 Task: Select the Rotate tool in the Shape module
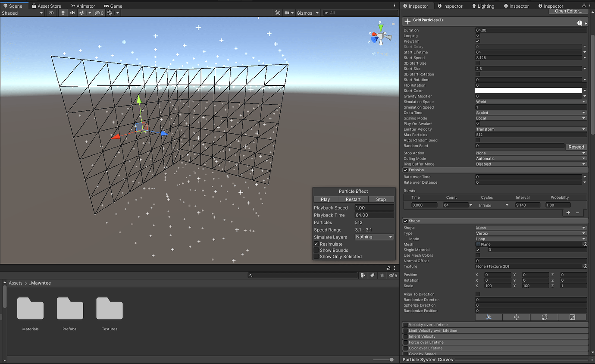pos(544,317)
